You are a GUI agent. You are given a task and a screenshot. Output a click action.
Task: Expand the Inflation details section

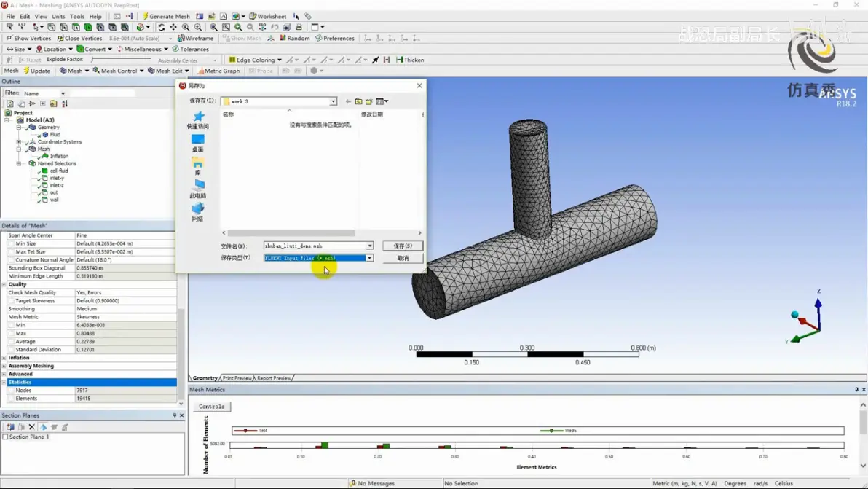click(4, 358)
